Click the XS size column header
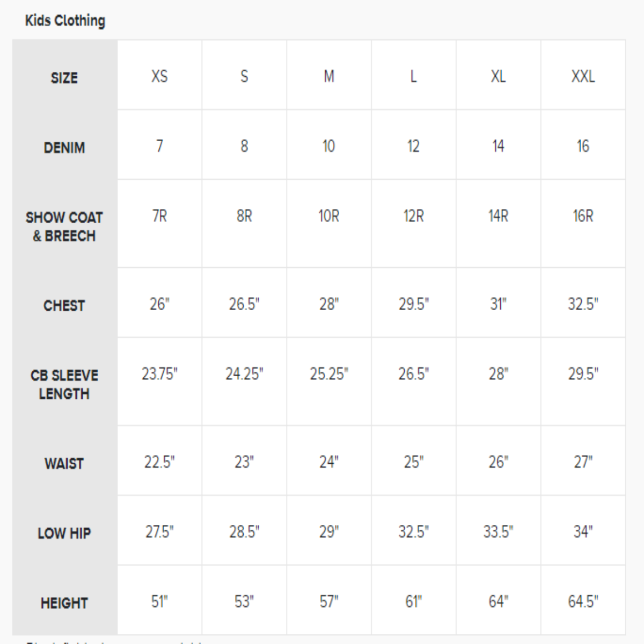Viewport: 644px width, 644px height. click(x=159, y=76)
